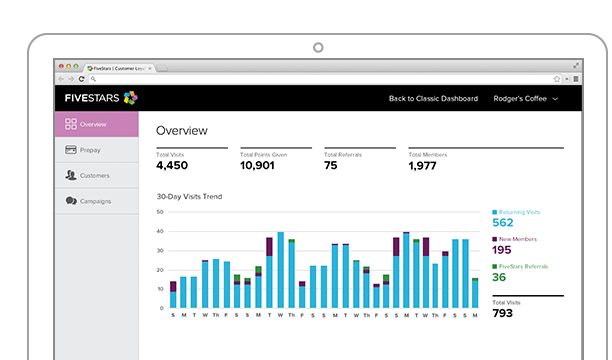
Task: Bookmark page with the star icon
Action: (557, 79)
